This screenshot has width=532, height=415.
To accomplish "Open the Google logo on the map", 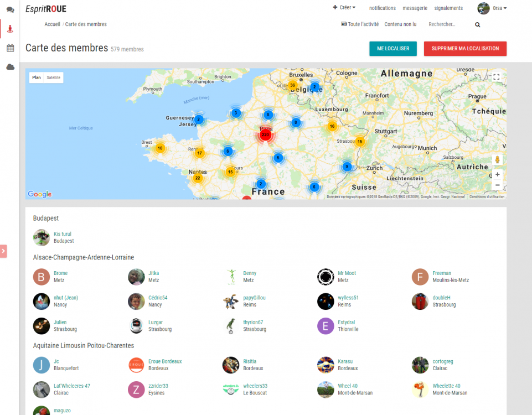I will 40,194.
